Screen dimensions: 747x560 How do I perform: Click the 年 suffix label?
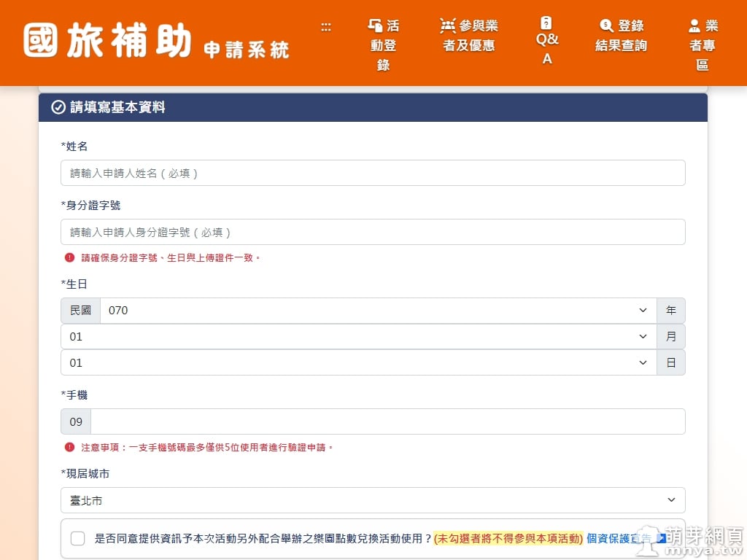pos(671,311)
